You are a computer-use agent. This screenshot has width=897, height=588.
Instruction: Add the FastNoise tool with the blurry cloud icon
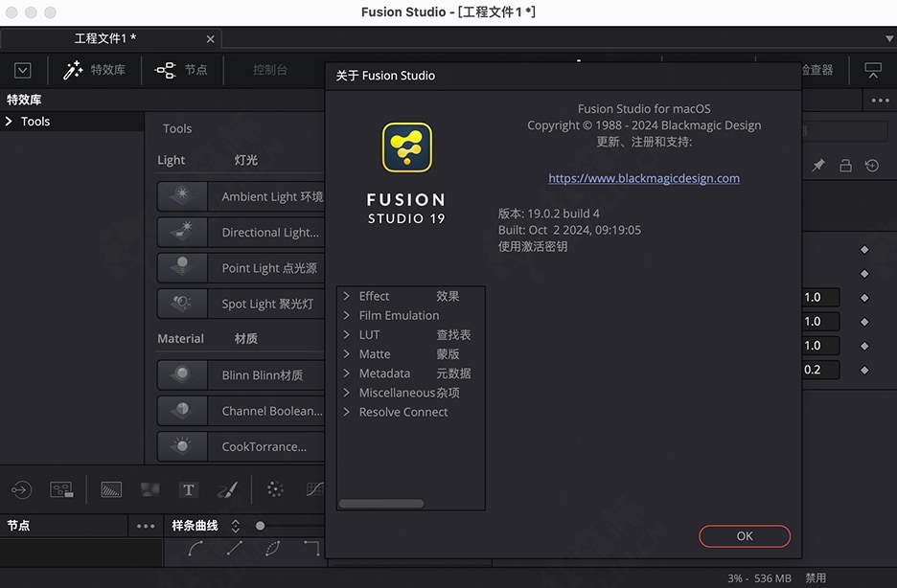click(149, 489)
